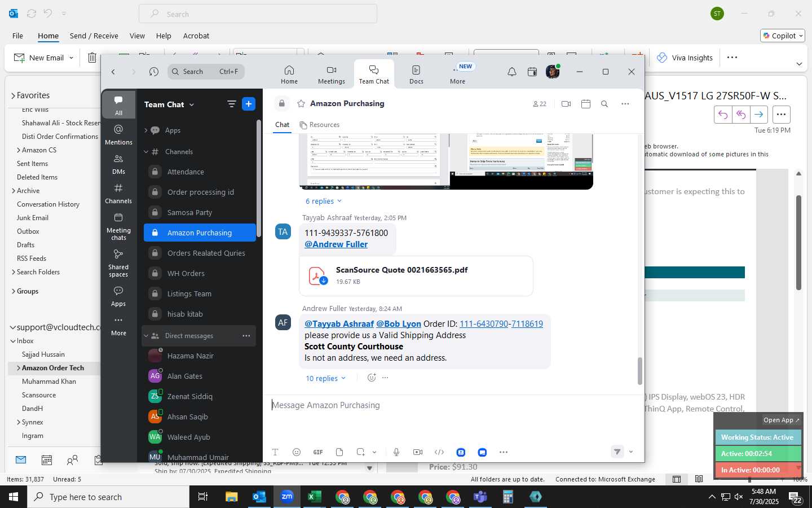Viewport: 812px width, 508px height.
Task: Open the emoji picker in the composer
Action: click(297, 452)
